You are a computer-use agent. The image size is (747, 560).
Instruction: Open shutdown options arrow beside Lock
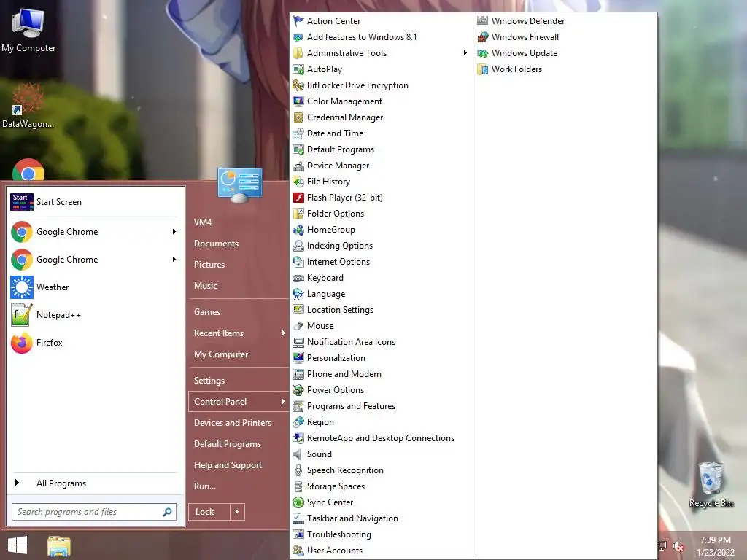point(237,512)
